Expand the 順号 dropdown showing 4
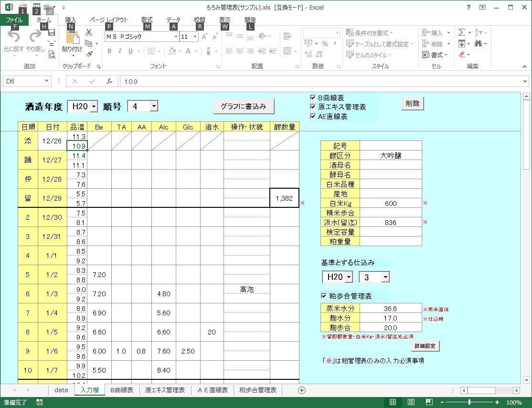Screen dimensions: 532x408 pos(154,107)
